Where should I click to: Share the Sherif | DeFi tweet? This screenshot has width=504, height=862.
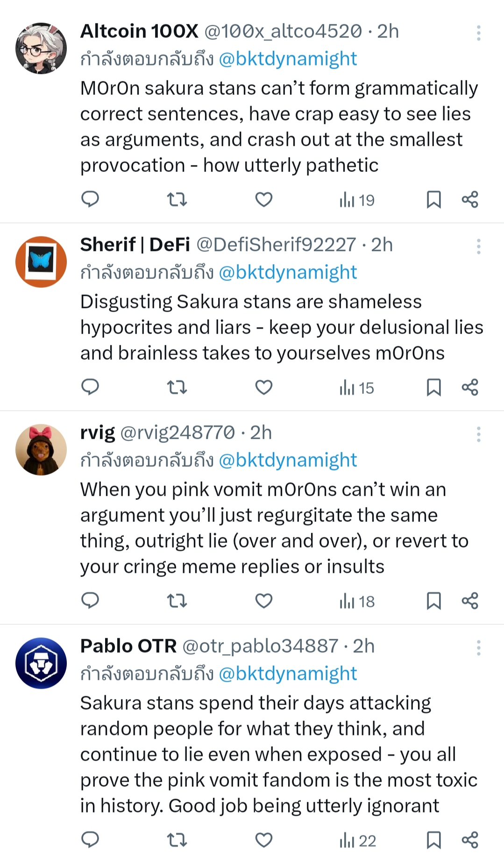point(470,387)
